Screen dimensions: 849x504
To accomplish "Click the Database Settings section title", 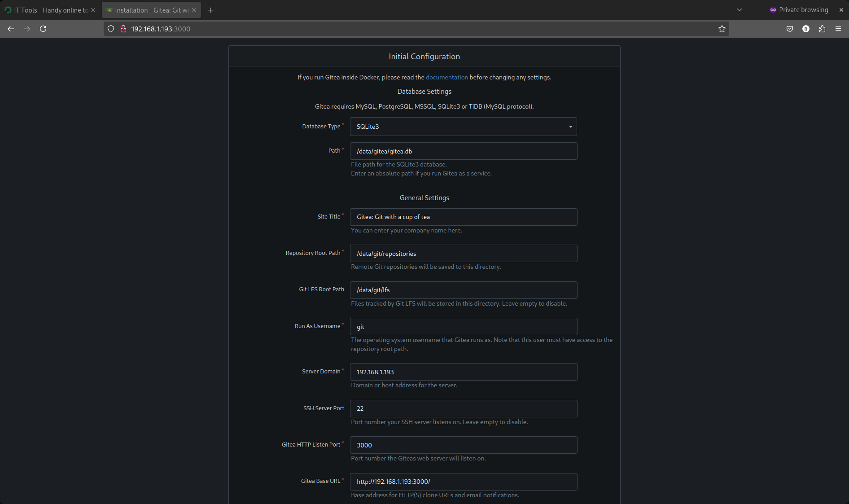I will coord(424,91).
